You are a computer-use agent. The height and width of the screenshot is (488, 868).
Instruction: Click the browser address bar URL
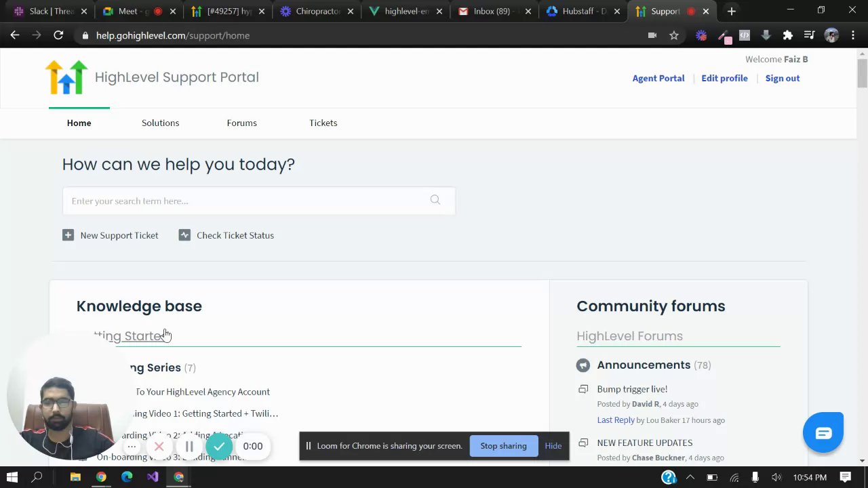pos(173,35)
